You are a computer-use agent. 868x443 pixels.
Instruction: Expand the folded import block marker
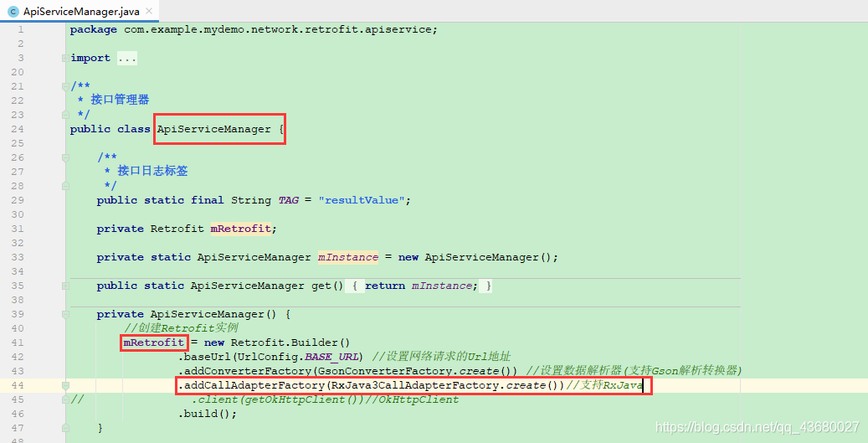tap(65, 58)
